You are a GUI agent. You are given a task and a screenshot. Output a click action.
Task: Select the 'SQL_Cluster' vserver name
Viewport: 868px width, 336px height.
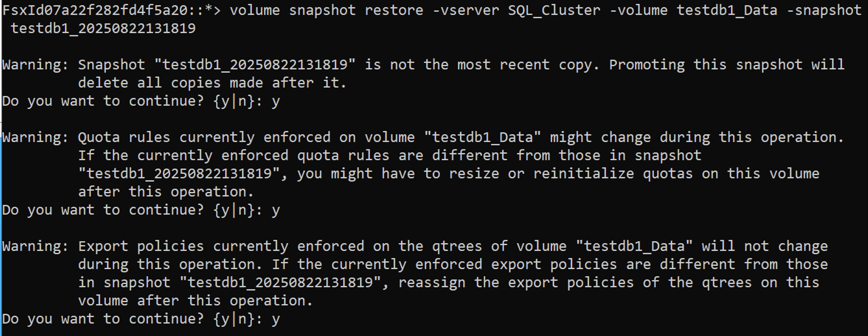(x=554, y=10)
